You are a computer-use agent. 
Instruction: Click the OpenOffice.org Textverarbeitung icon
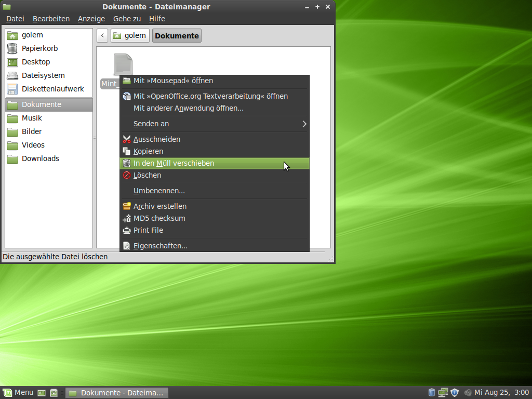tap(127, 96)
